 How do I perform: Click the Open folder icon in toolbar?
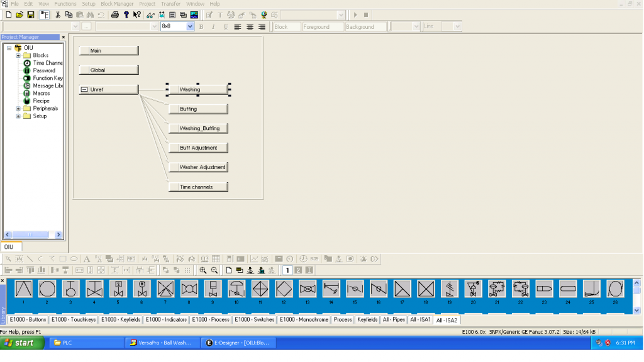pyautogui.click(x=19, y=15)
